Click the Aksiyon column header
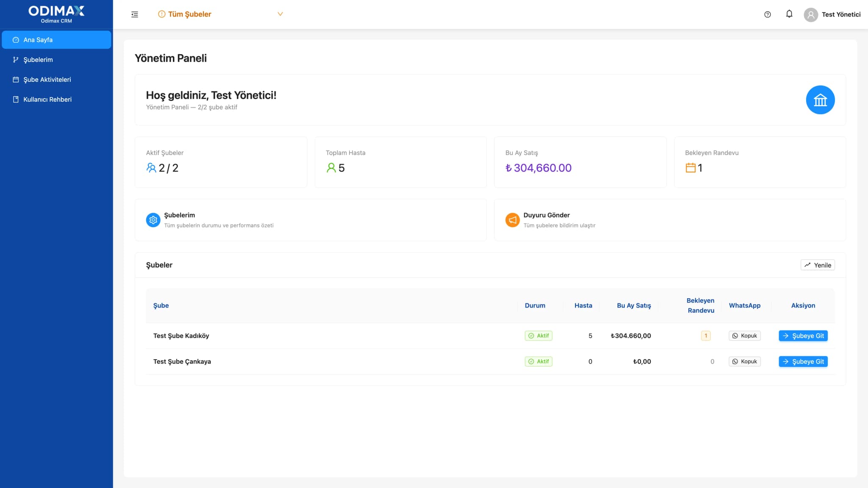868x488 pixels. (803, 305)
